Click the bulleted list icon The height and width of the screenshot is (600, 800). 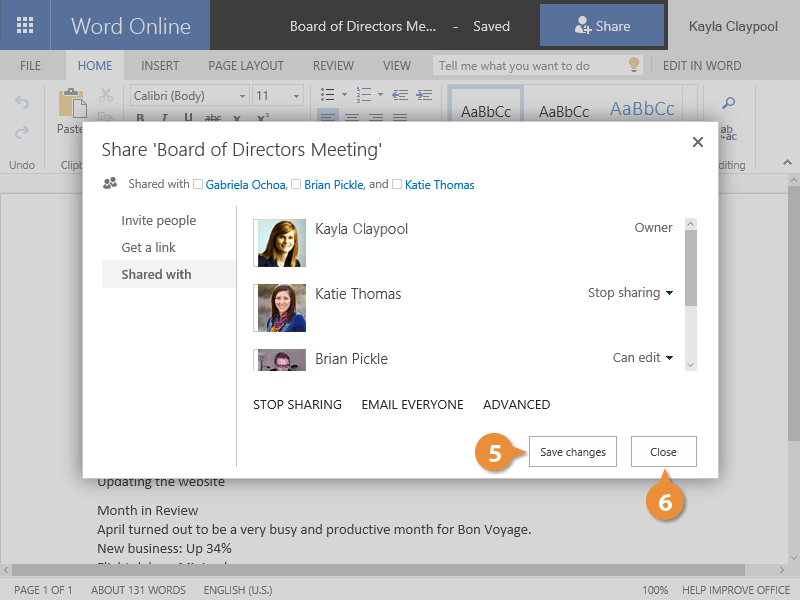tap(327, 95)
